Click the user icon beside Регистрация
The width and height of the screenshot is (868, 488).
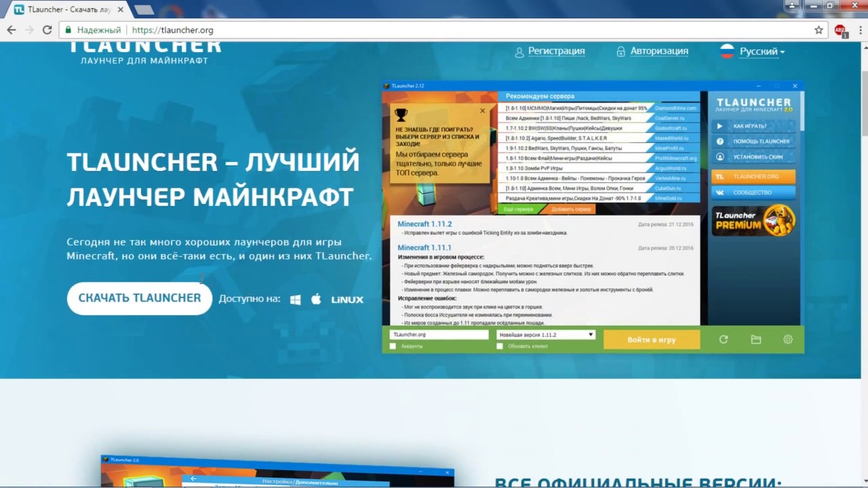click(519, 52)
